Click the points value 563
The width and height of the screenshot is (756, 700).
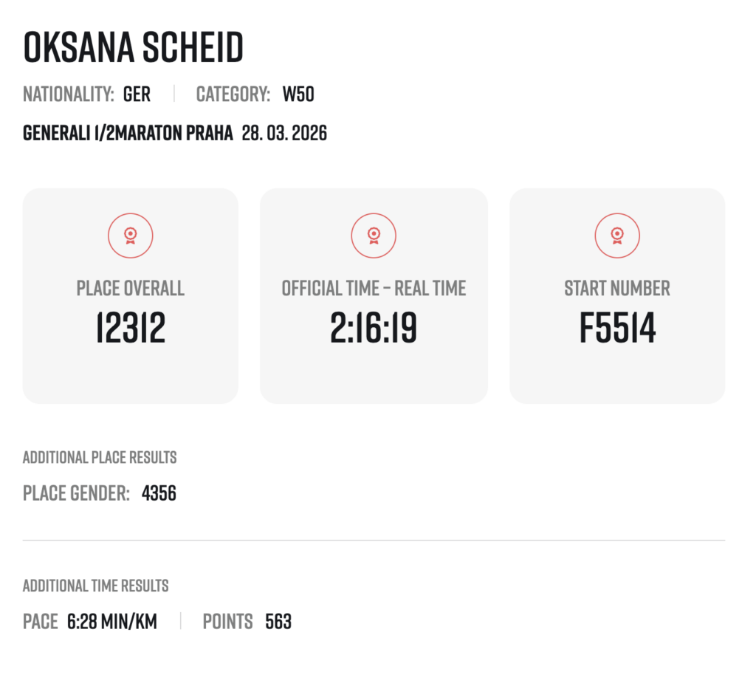tap(278, 622)
